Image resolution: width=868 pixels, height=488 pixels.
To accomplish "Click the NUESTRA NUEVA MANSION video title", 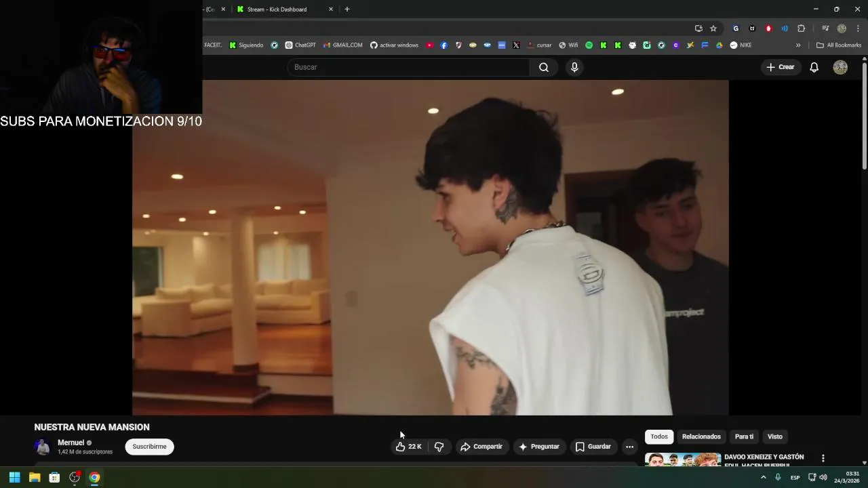I will [92, 427].
